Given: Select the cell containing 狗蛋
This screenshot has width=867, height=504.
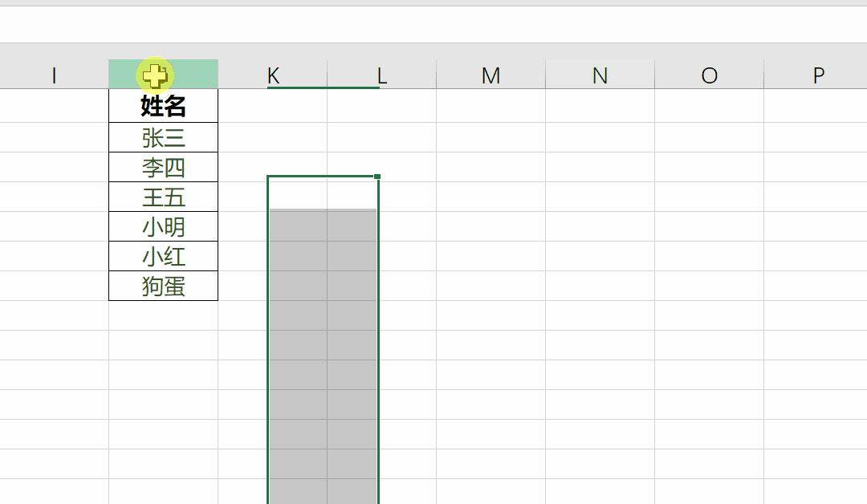Looking at the screenshot, I should (163, 287).
